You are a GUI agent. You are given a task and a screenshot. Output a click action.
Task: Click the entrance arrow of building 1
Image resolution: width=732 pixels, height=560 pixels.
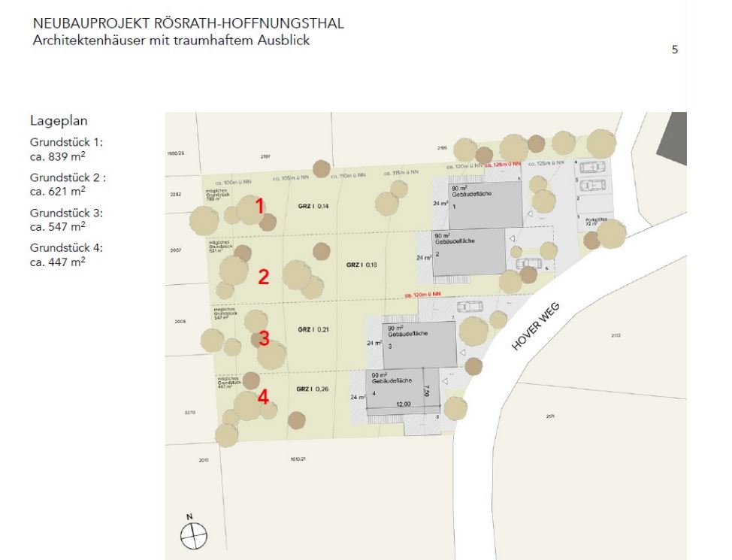click(530, 214)
